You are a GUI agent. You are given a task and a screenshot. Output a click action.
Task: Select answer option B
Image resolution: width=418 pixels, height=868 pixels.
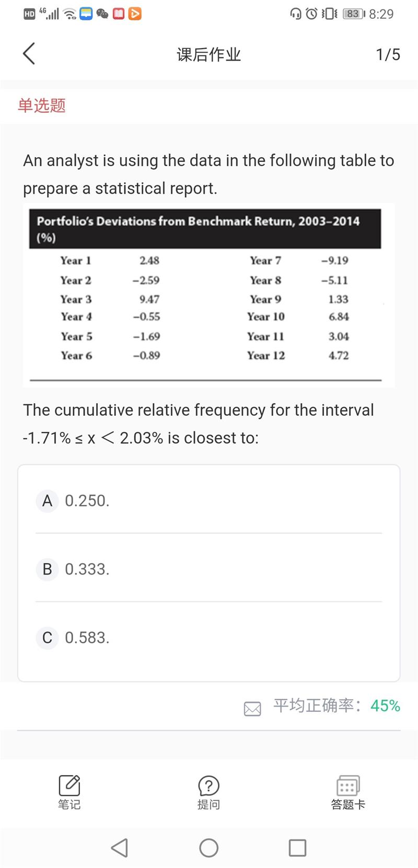tap(47, 569)
